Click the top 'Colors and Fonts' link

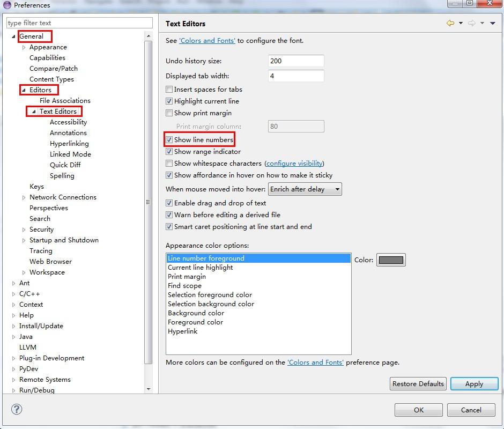207,41
